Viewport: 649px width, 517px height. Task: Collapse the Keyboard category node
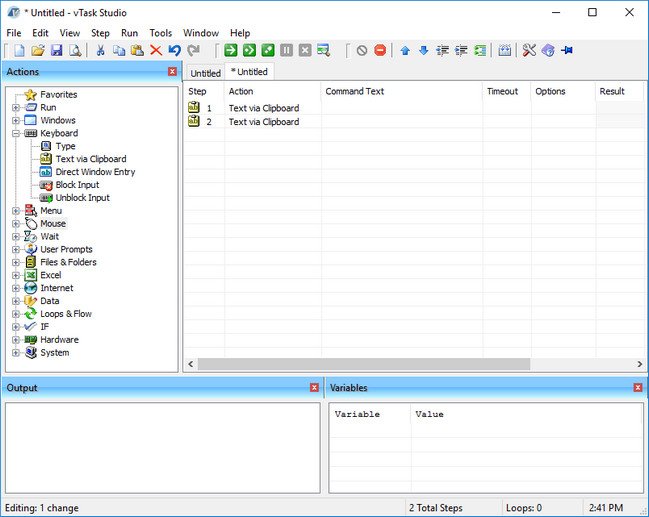click(x=16, y=133)
